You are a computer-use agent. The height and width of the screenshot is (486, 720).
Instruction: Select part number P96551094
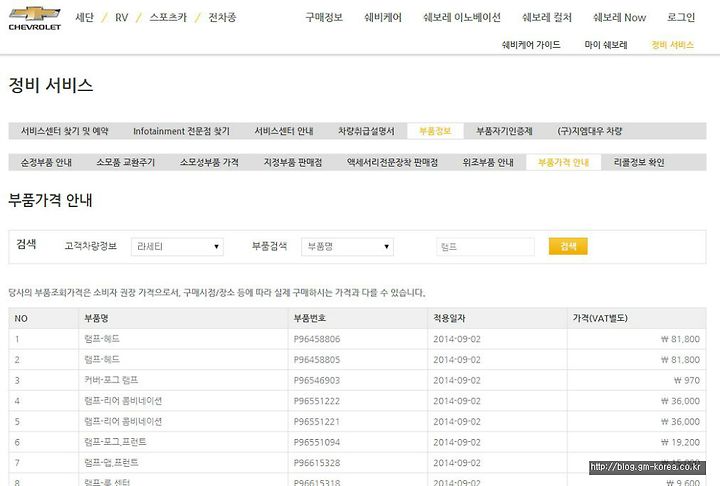click(x=317, y=442)
